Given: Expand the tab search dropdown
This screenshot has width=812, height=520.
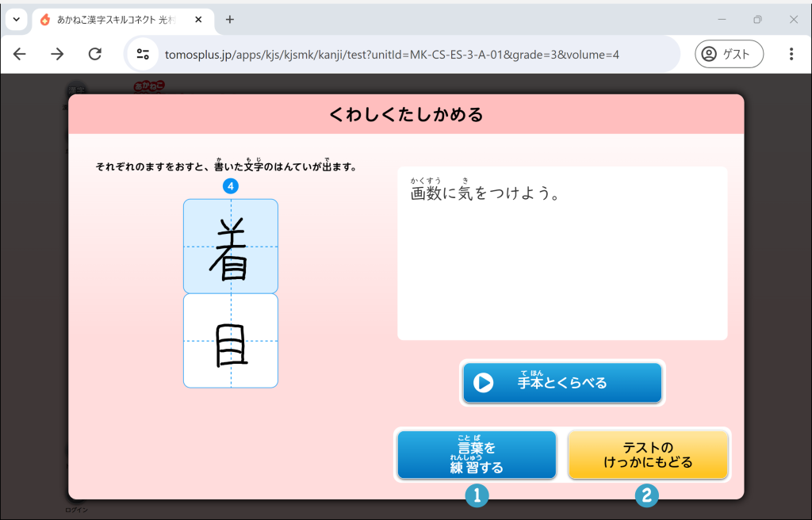Looking at the screenshot, I should (17, 20).
